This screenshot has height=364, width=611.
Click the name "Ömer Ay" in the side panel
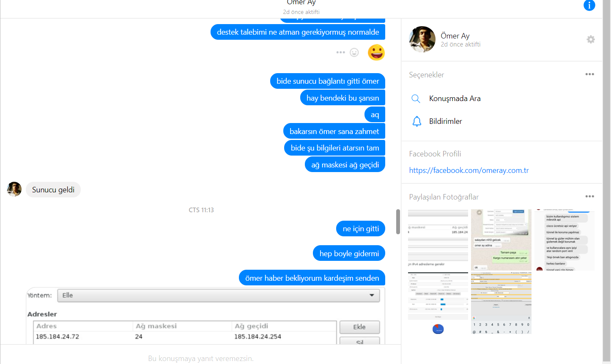click(455, 36)
